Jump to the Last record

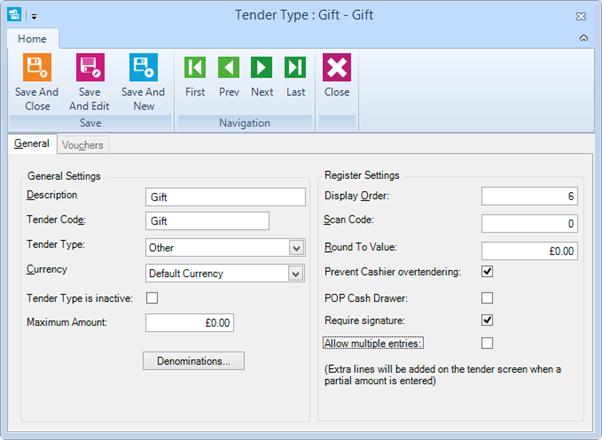(295, 67)
